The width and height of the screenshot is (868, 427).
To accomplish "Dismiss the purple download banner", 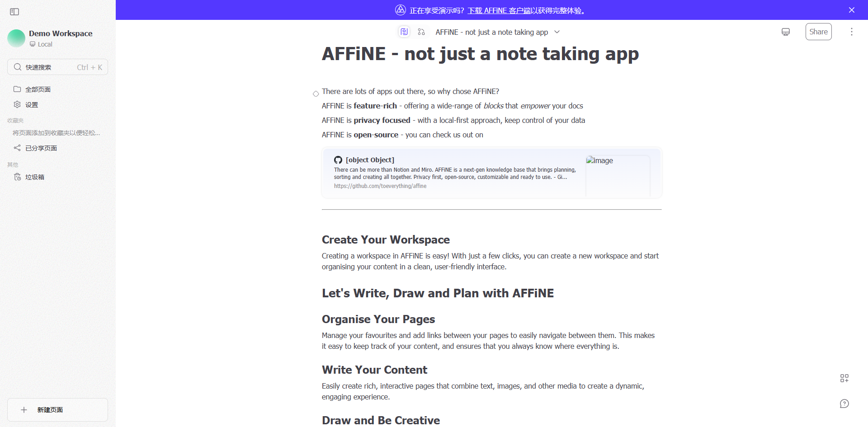I will point(852,10).
